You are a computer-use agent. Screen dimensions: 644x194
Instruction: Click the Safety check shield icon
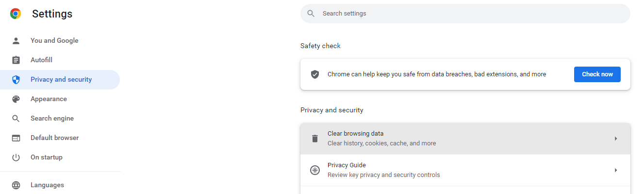click(315, 74)
